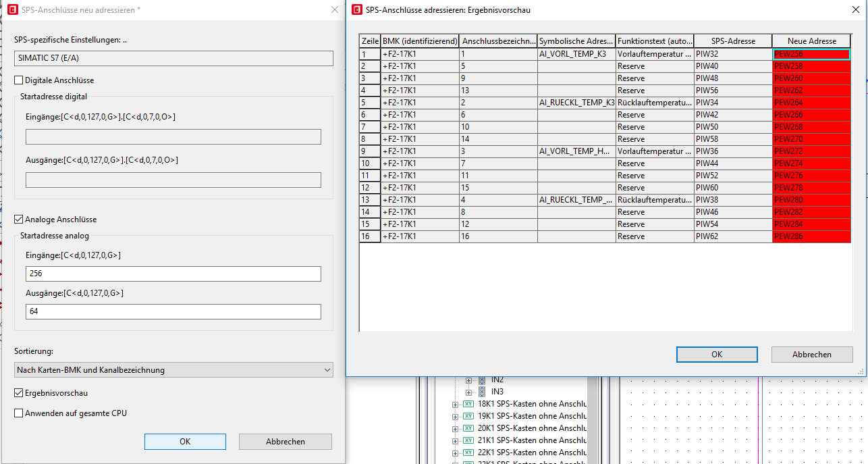
Task: Click the 19K1 XY PLC box icon
Action: 468,416
